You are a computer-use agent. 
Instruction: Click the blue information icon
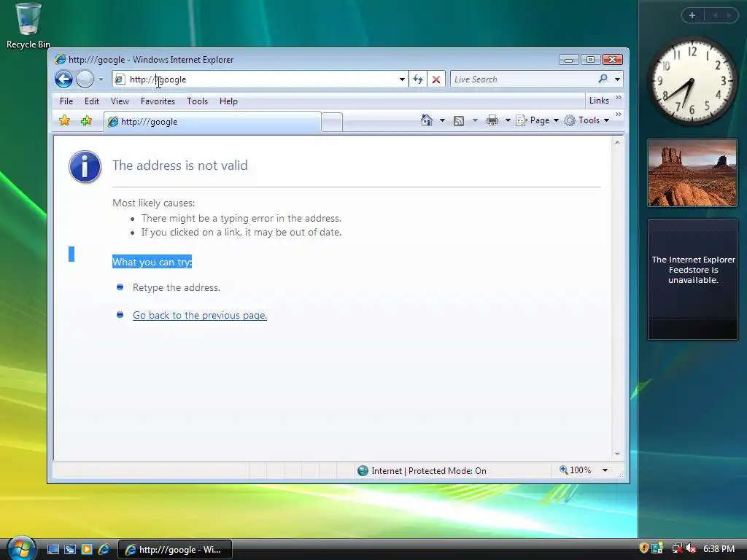(85, 167)
